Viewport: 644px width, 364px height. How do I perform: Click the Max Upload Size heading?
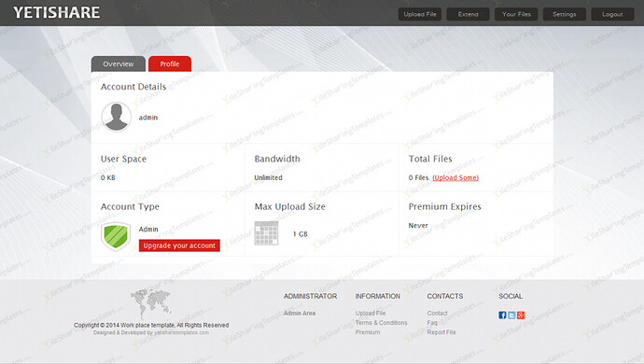[x=290, y=206]
